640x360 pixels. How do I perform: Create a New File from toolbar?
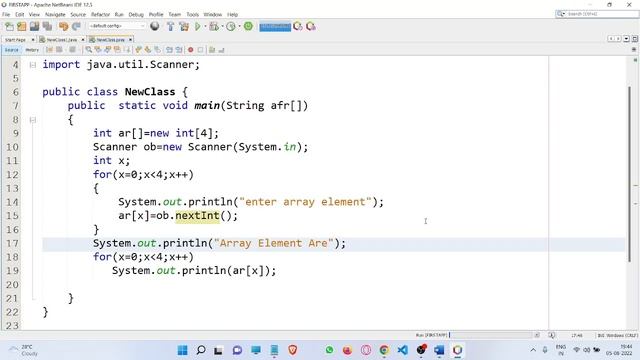[9, 27]
